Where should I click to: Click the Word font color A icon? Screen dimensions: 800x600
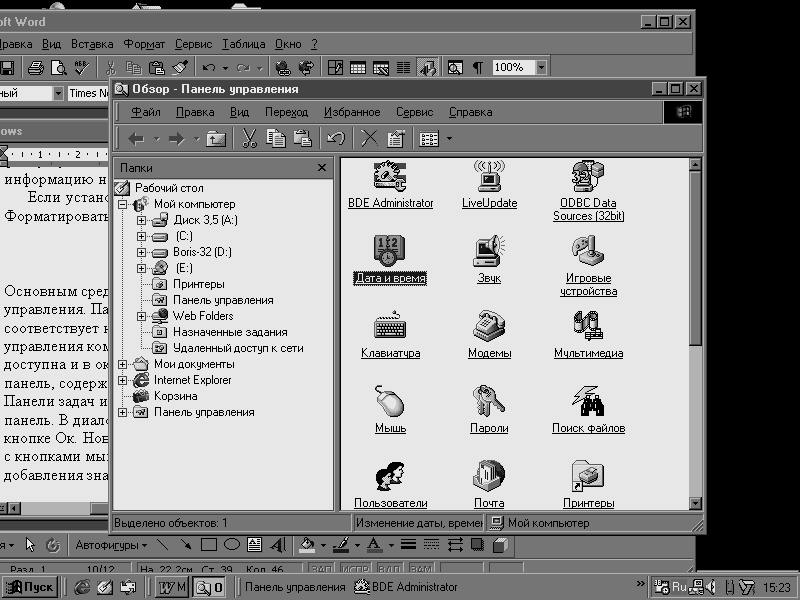tap(374, 545)
